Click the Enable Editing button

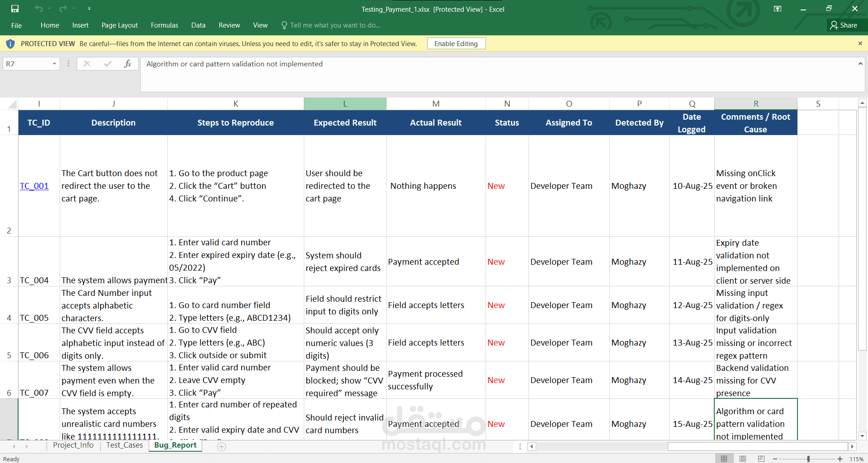[x=456, y=43]
